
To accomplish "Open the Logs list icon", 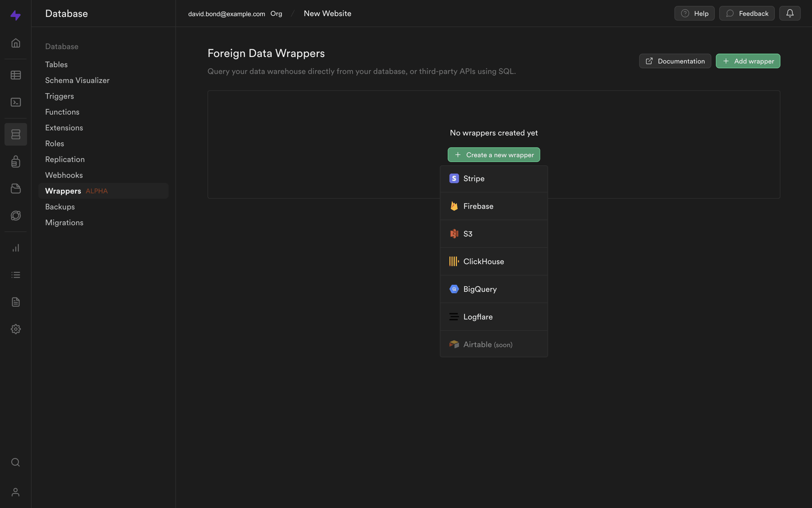I will pos(16,275).
